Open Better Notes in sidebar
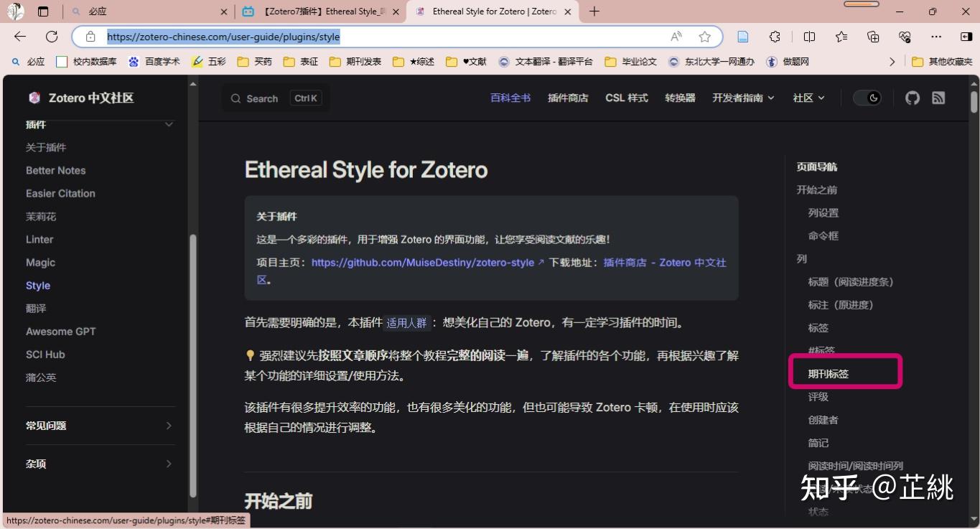 56,170
